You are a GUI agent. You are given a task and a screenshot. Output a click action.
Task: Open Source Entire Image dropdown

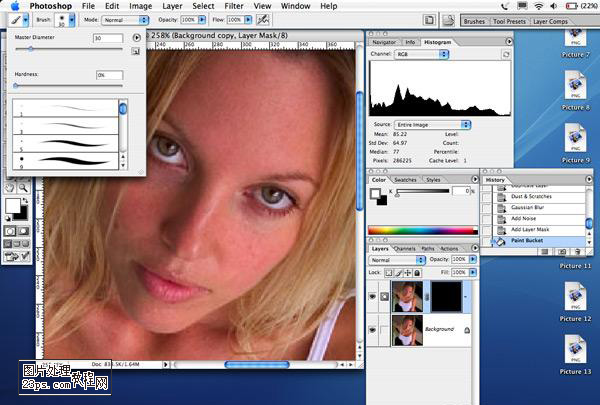tap(433, 125)
